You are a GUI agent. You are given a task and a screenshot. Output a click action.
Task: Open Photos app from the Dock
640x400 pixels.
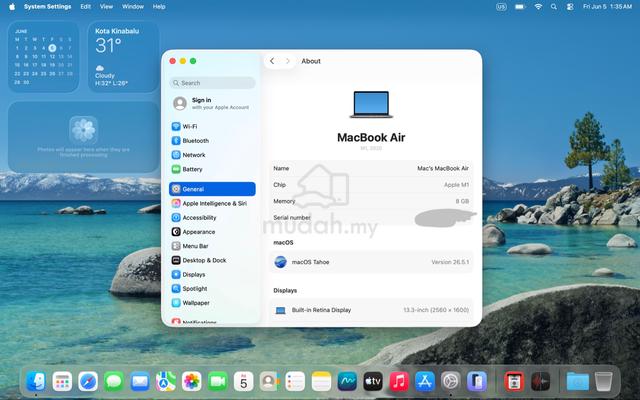click(192, 382)
